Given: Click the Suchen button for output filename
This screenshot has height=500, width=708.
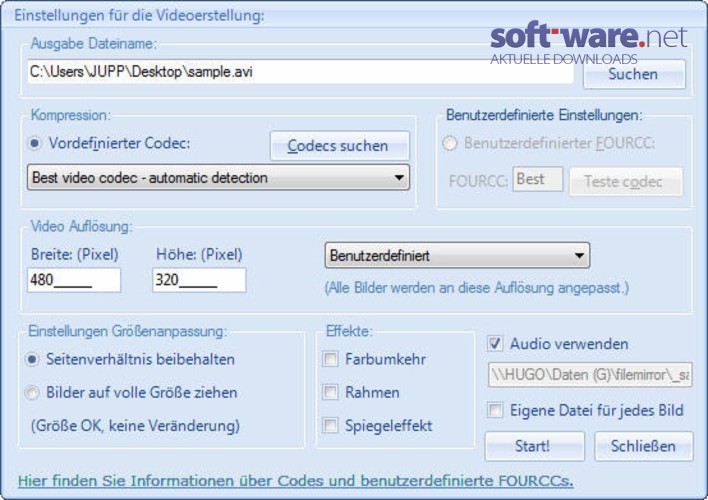Looking at the screenshot, I should pos(634,74).
